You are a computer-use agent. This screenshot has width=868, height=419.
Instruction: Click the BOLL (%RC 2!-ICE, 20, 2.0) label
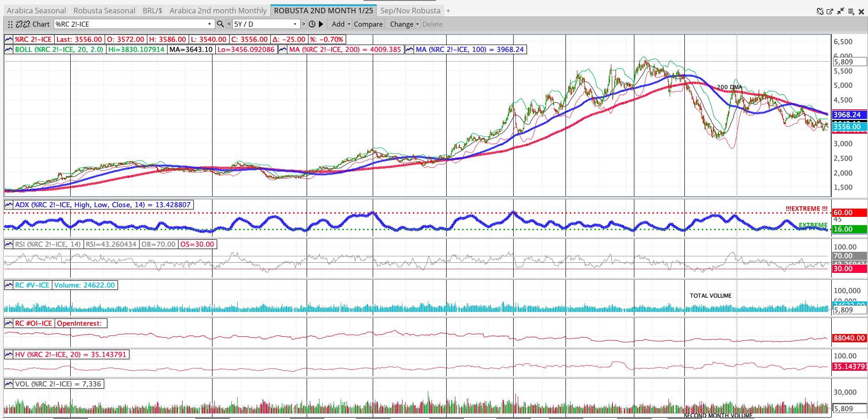[x=59, y=50]
